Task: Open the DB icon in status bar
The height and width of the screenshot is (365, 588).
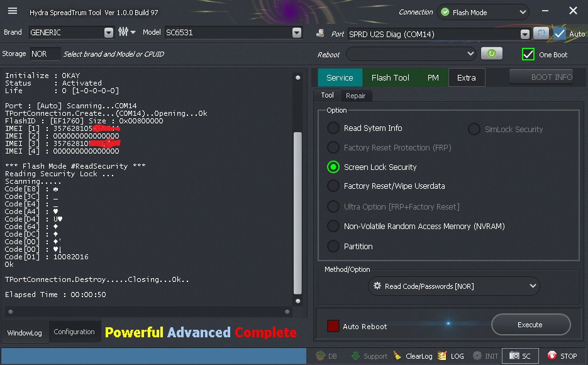Action: pyautogui.click(x=320, y=356)
